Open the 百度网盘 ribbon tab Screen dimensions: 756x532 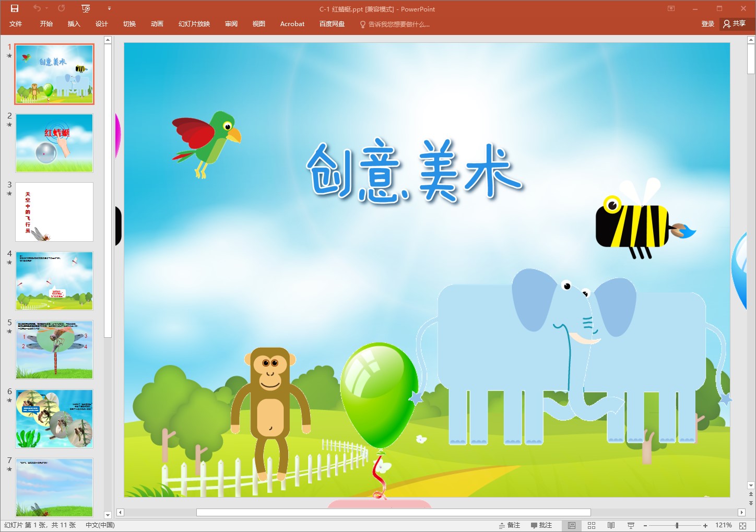click(332, 24)
